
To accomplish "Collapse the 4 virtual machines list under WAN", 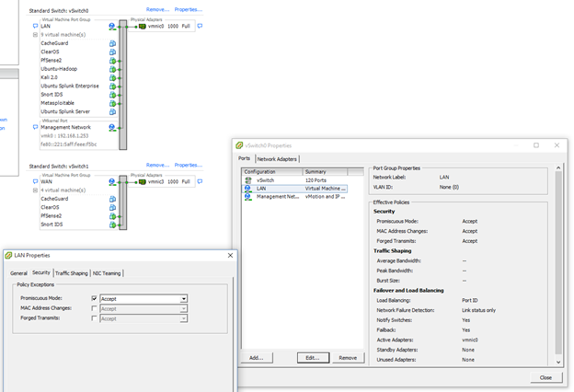I will (x=37, y=190).
